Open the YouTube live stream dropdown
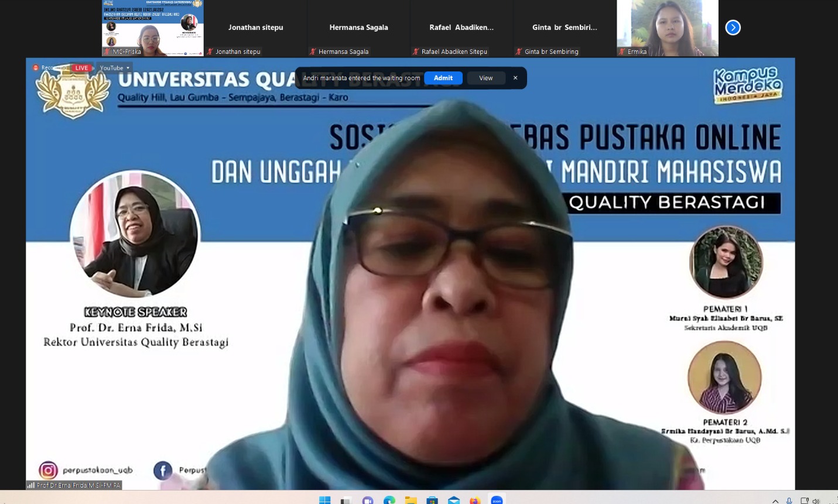Viewport: 838px width, 504px height. click(115, 68)
